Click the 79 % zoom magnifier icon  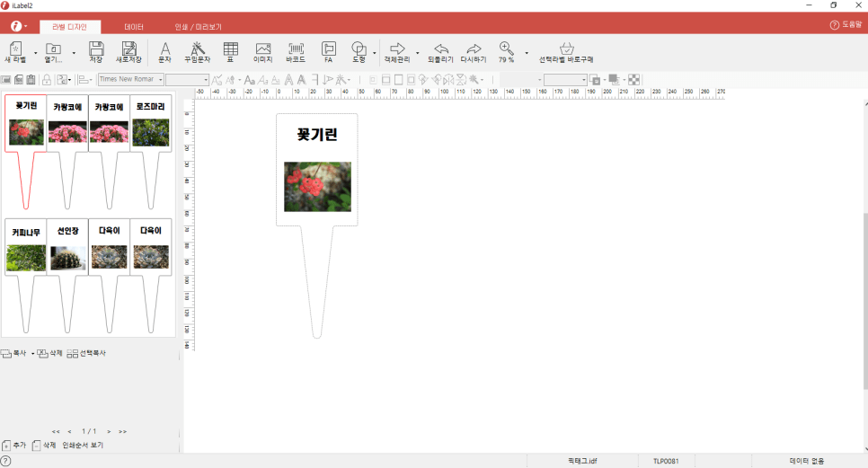[x=506, y=48]
